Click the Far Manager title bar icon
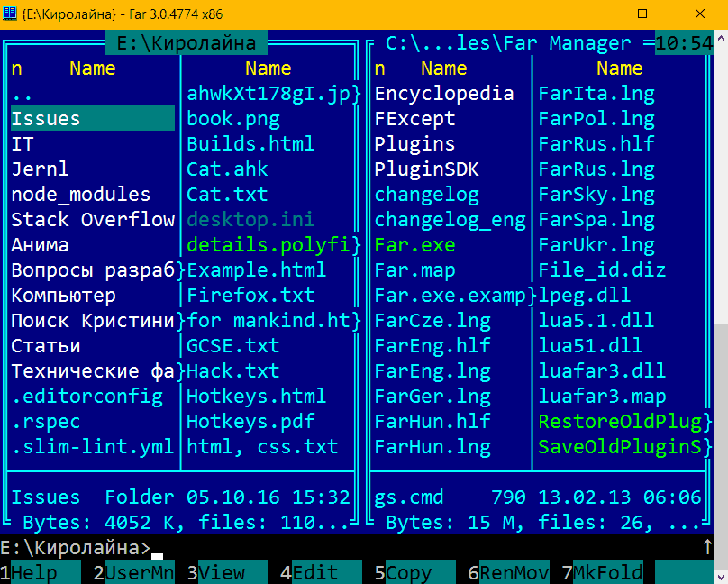This screenshot has height=584, width=728. [9, 14]
